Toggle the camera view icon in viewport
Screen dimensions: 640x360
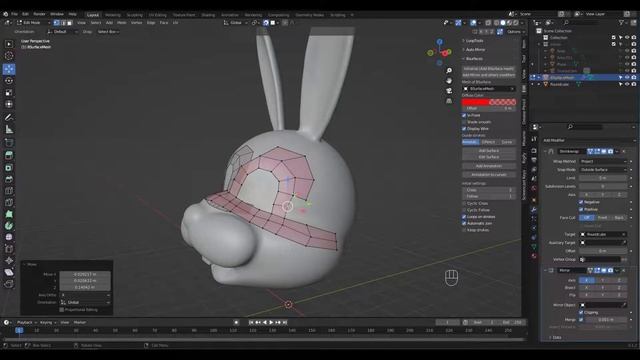point(449,91)
